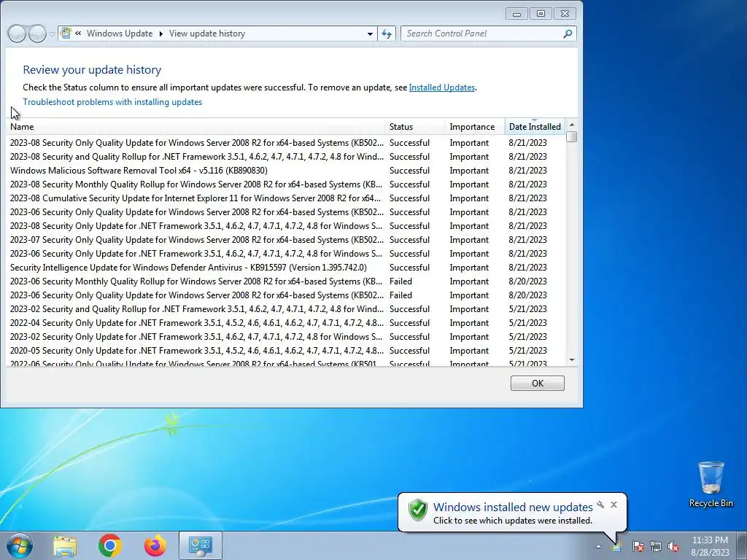
Task: Click View update history breadcrumb
Action: click(x=206, y=34)
